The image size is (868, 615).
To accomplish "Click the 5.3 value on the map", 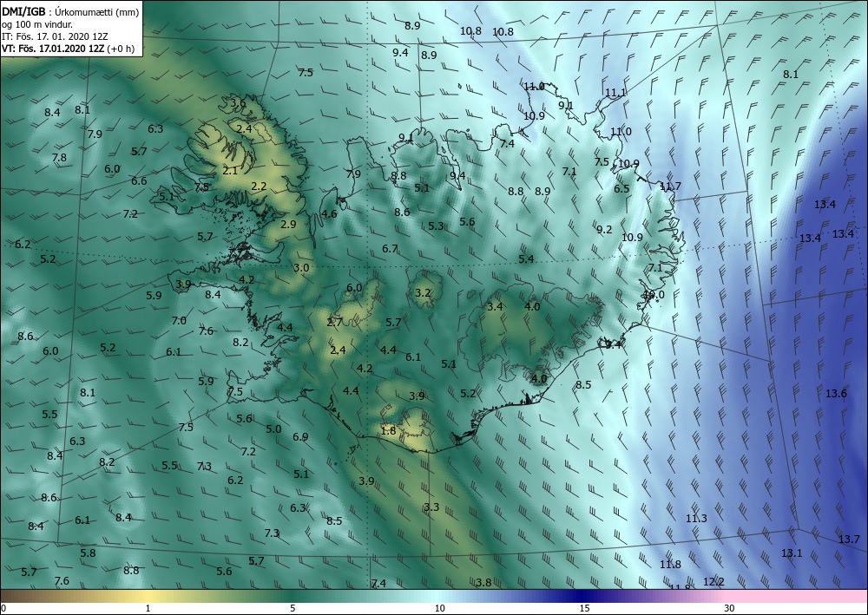I will point(437,226).
